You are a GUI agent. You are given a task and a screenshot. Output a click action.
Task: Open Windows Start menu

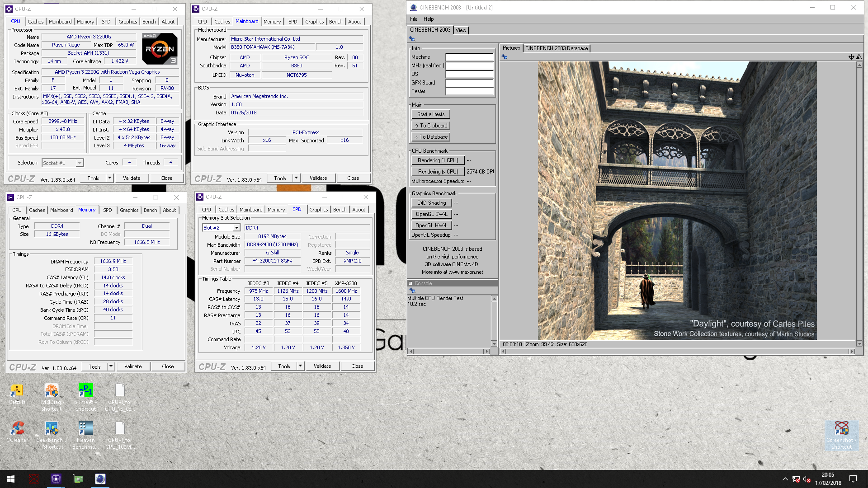click(x=11, y=479)
